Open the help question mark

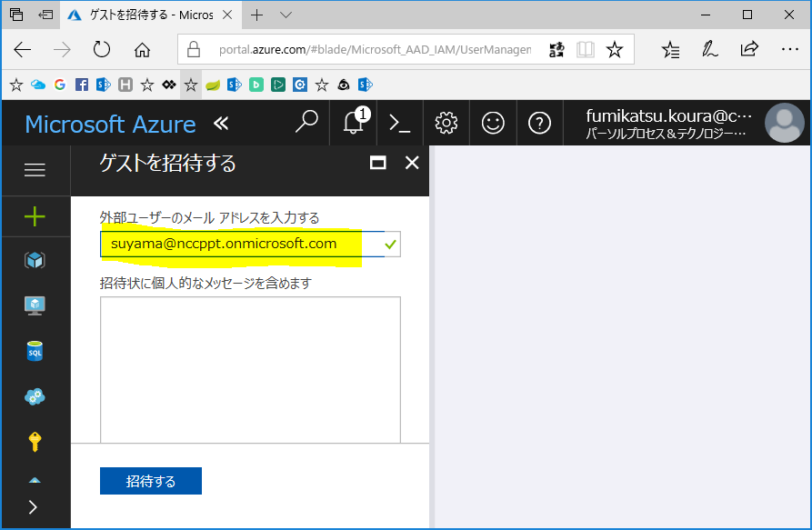pyautogui.click(x=539, y=124)
